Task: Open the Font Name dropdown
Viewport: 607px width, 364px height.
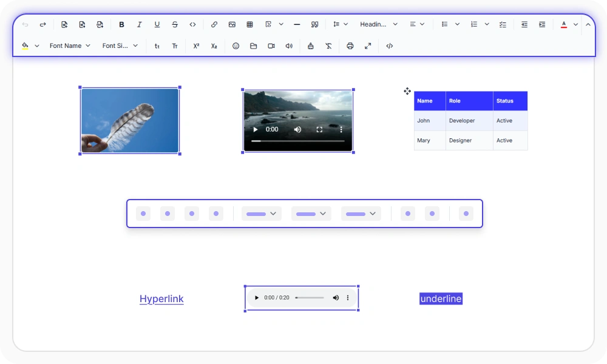Action: 70,45
